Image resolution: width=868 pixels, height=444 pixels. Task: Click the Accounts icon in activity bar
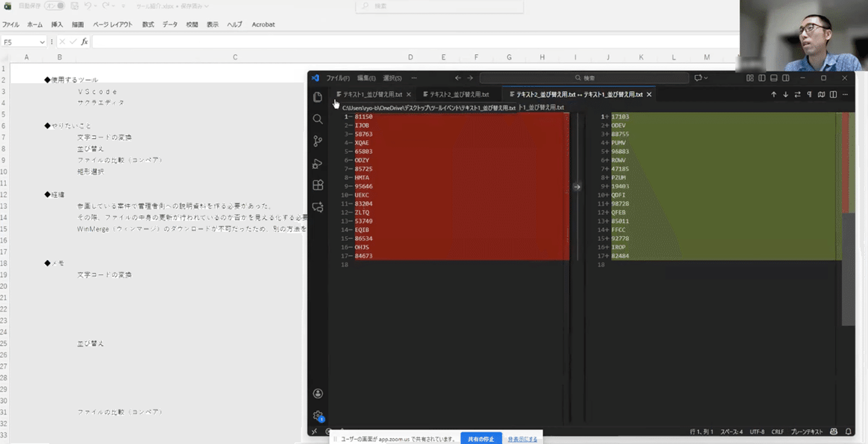click(x=318, y=393)
